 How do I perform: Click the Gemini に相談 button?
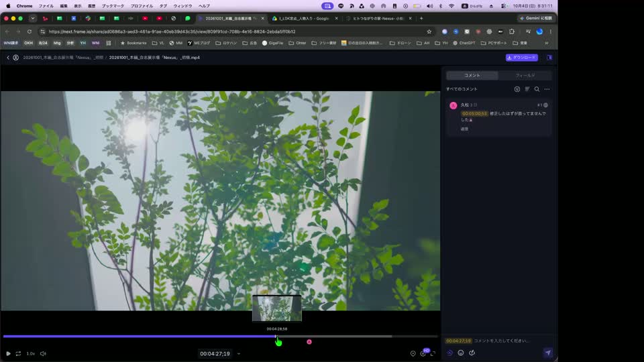tap(535, 19)
